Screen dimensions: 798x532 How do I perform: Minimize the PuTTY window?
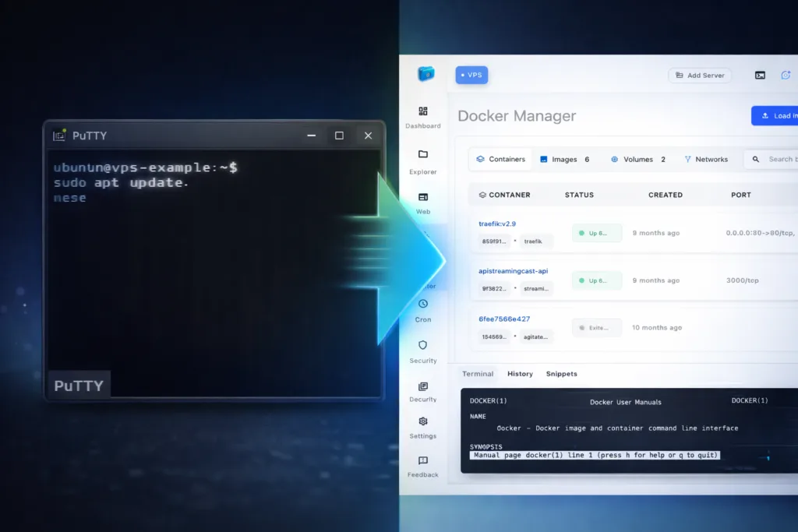point(312,136)
